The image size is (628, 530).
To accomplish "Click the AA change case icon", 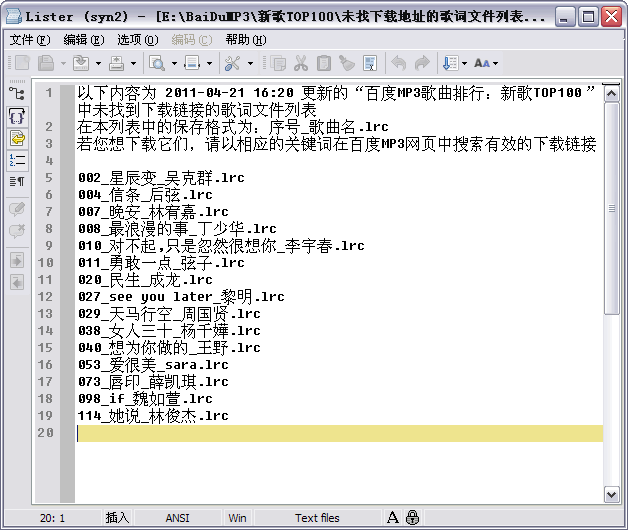I will point(482,63).
